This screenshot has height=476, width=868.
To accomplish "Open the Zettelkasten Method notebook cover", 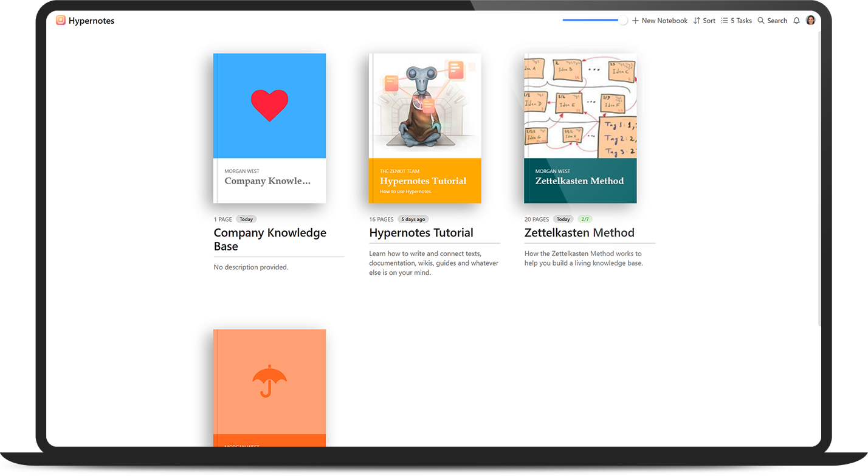I will pos(580,128).
